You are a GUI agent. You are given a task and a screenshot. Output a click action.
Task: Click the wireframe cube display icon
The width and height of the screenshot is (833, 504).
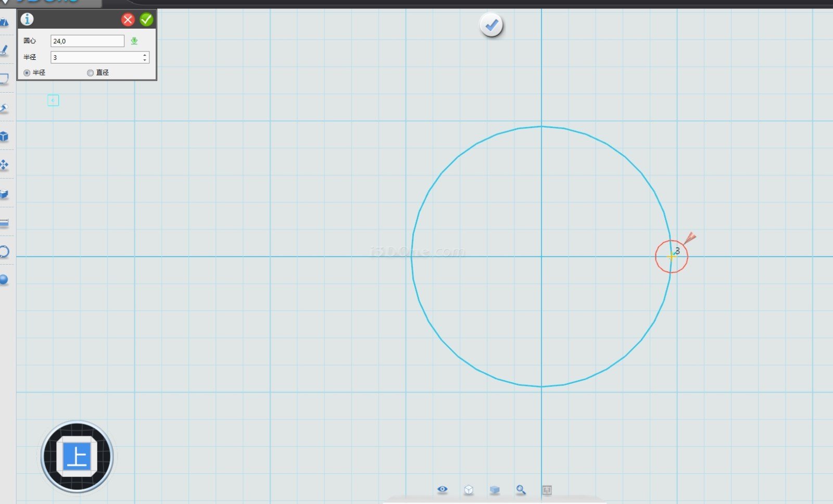(x=469, y=490)
